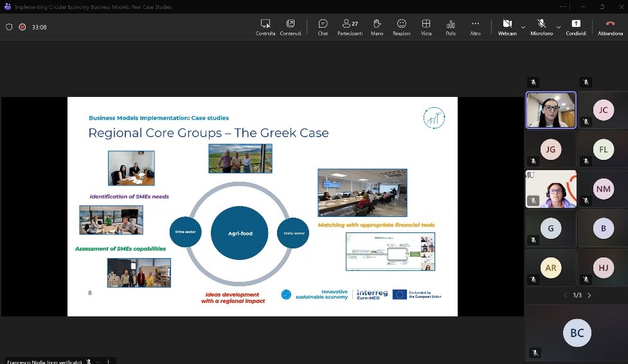
Task: Turn on the Webcam
Action: click(x=507, y=26)
